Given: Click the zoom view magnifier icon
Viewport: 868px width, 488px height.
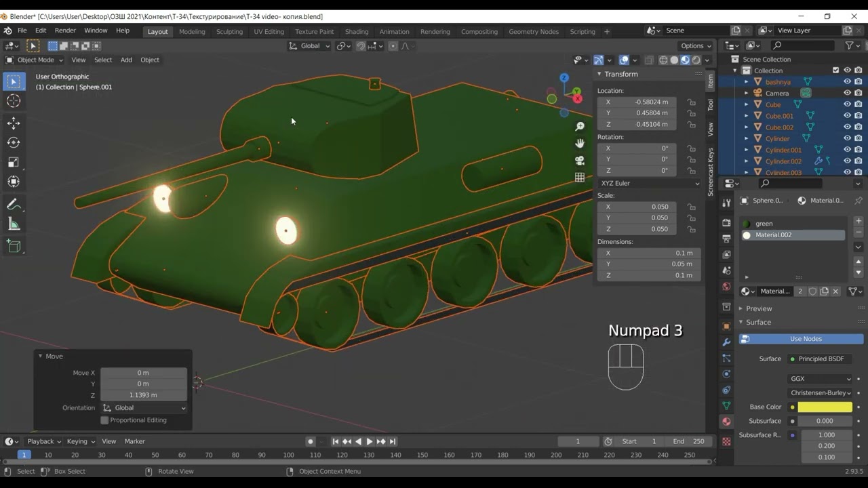Looking at the screenshot, I should click(580, 127).
